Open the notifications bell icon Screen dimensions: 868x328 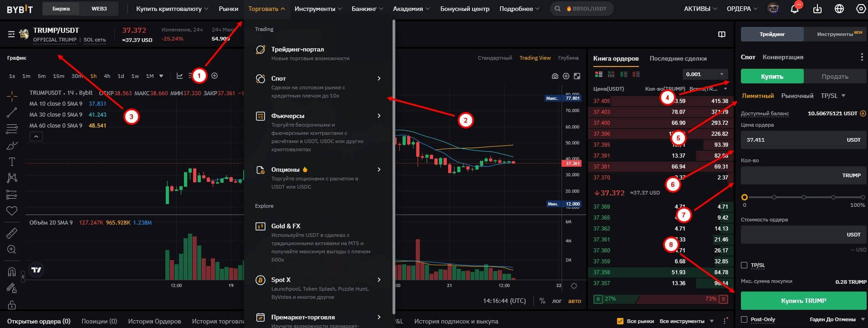[795, 9]
